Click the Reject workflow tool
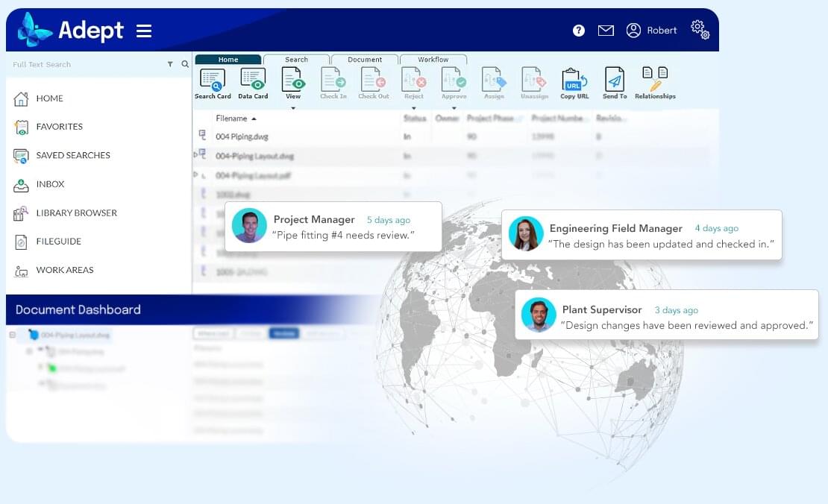Screen dimensions: 828x504 (x=413, y=84)
